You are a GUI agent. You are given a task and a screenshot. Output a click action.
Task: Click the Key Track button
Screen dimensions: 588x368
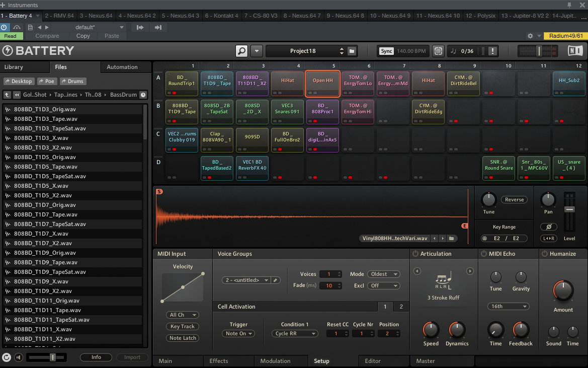click(182, 326)
